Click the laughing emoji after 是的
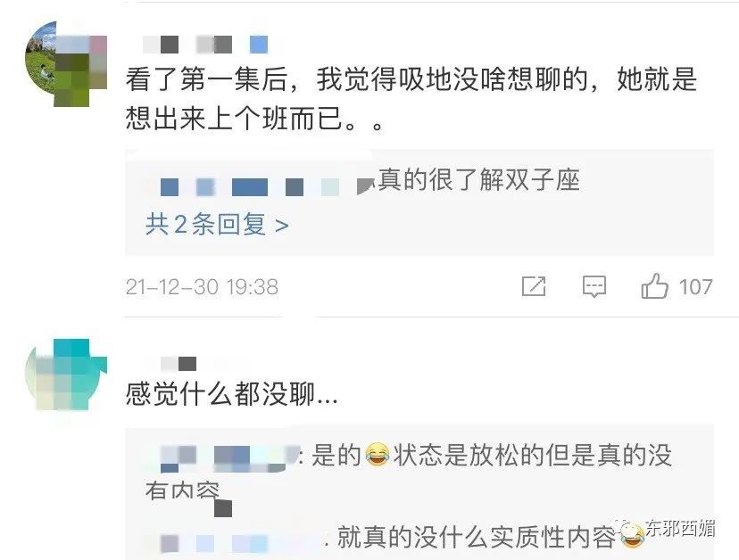The image size is (739, 560). [x=377, y=455]
